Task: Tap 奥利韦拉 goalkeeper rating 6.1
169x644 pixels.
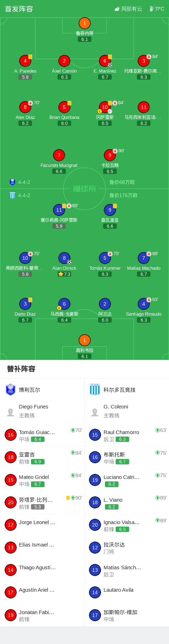Action: (x=85, y=356)
